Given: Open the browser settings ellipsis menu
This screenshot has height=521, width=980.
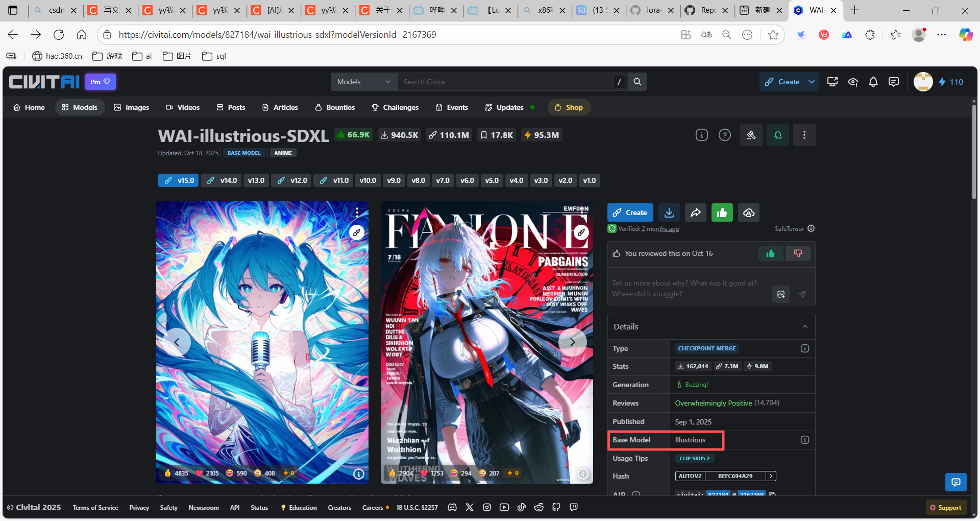Looking at the screenshot, I should [x=942, y=35].
